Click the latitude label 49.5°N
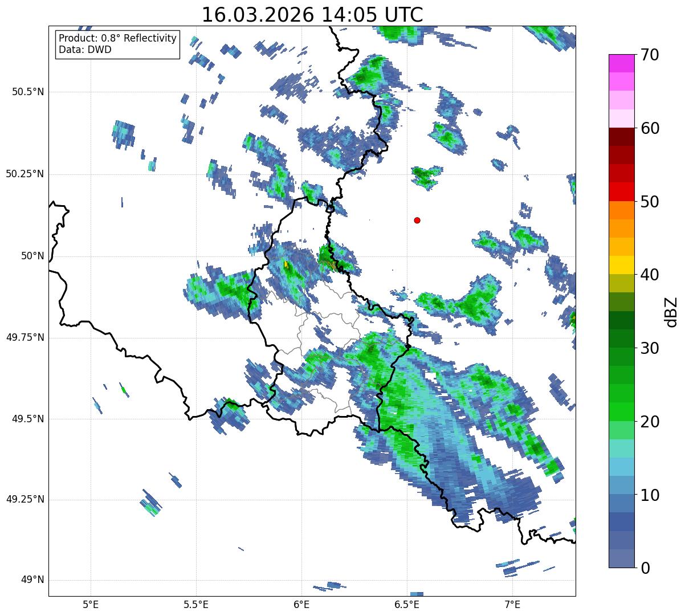The height and width of the screenshot is (616, 685). pyautogui.click(x=27, y=419)
